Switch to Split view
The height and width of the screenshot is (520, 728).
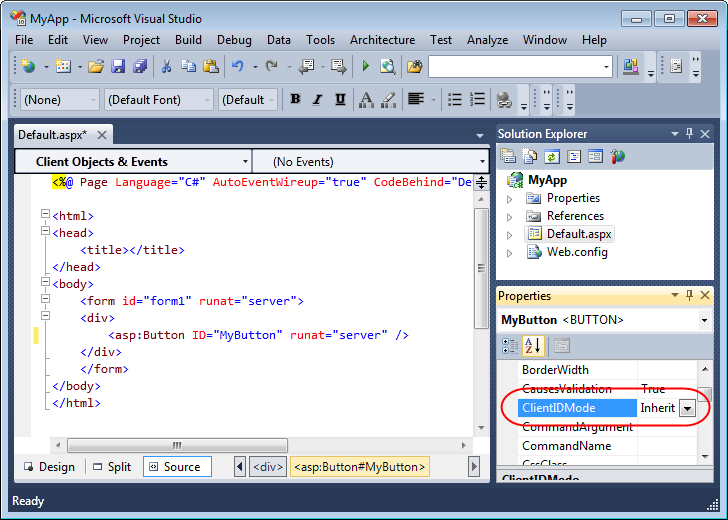click(112, 467)
